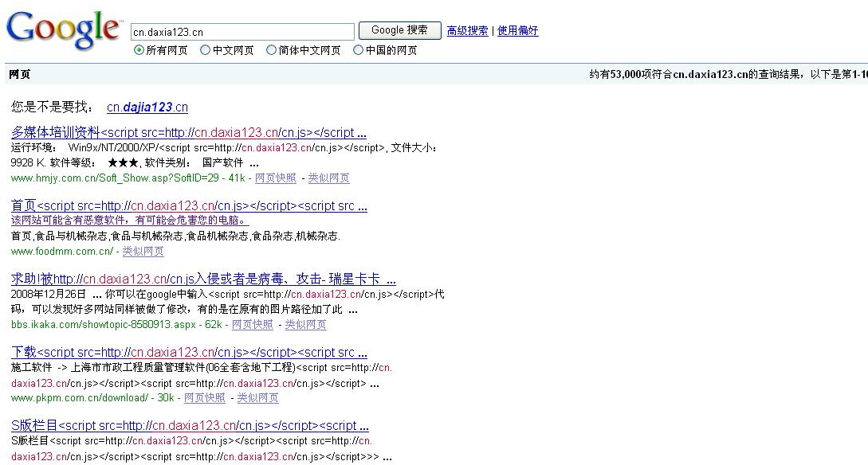This screenshot has width=868, height=465.
Task: Open the S版栏目 result title
Action: click(190, 426)
